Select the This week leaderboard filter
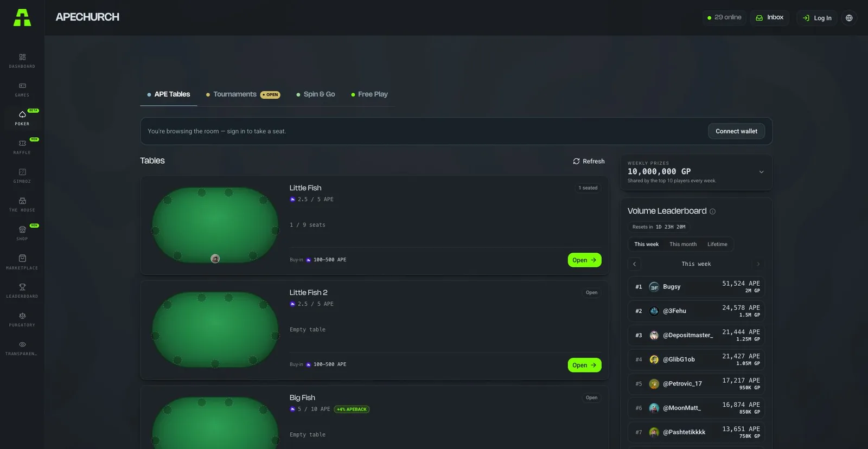Viewport: 868px width, 449px height. click(647, 245)
